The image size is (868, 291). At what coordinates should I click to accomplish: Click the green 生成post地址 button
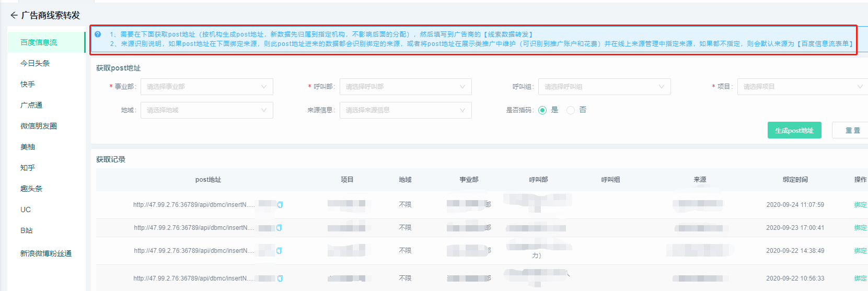tap(794, 131)
